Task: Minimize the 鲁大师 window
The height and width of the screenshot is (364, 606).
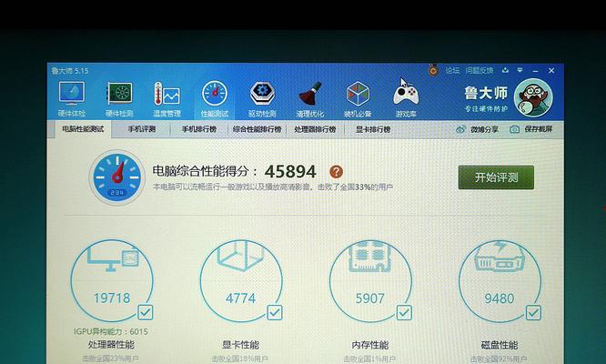Action: (x=535, y=71)
